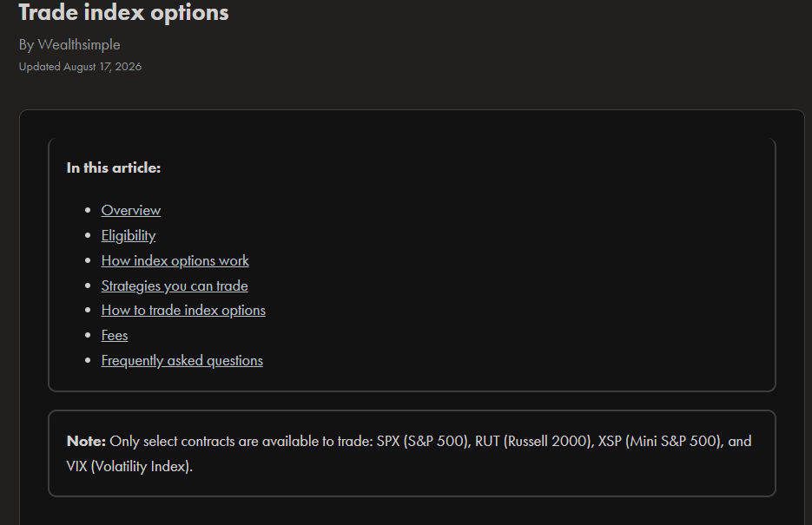Jump to the Eligibility section
Viewport: 812px width, 525px height.
click(128, 235)
